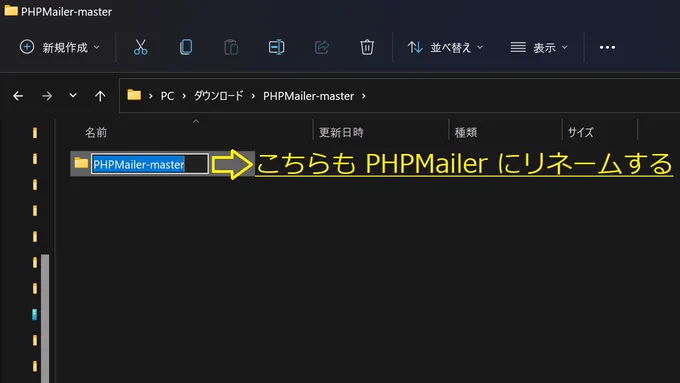Click the folder icon in address bar
680x383 pixels.
[x=134, y=95]
